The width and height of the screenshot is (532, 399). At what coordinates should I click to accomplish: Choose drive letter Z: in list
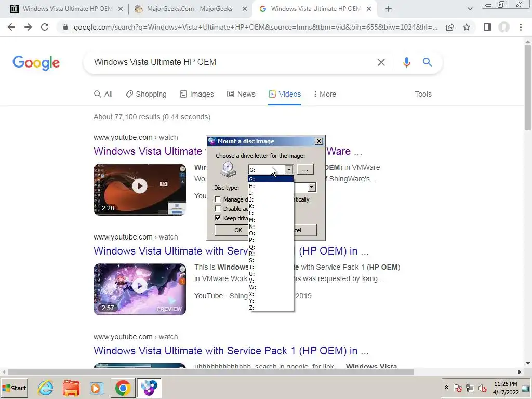(x=271, y=308)
